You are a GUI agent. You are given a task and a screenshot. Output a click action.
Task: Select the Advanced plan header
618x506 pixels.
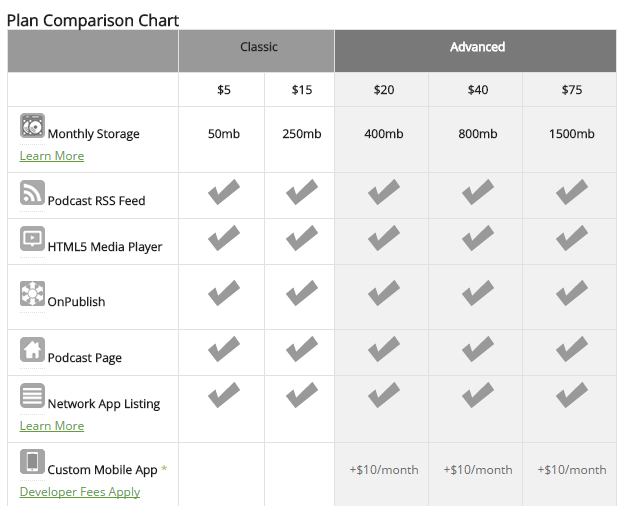(477, 47)
